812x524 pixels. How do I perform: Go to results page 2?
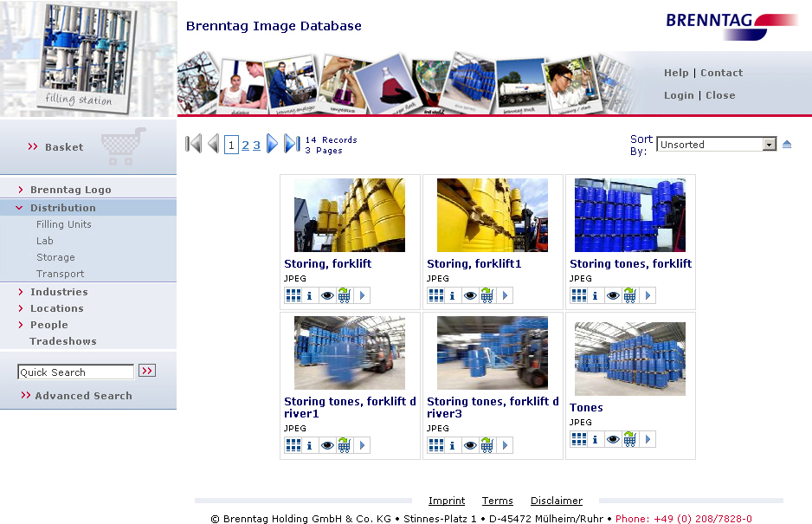[x=246, y=146]
